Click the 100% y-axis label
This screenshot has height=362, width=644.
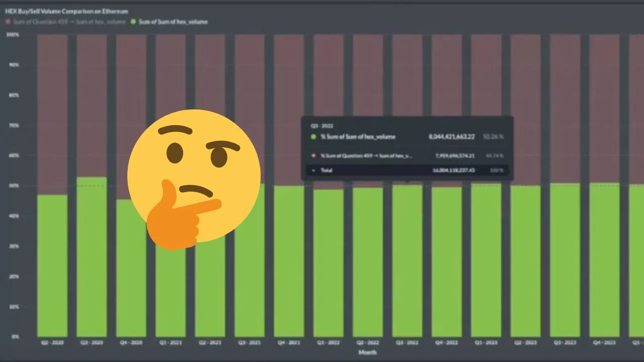[13, 35]
